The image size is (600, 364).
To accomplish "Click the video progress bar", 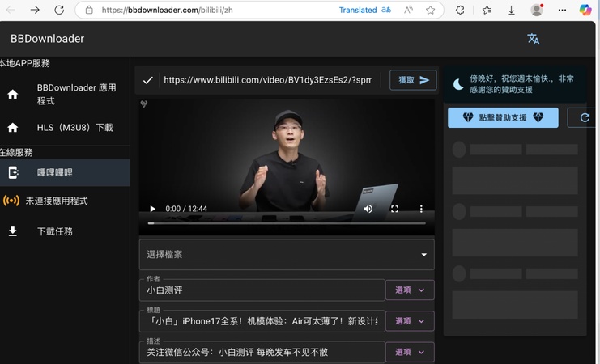I will pos(287,223).
